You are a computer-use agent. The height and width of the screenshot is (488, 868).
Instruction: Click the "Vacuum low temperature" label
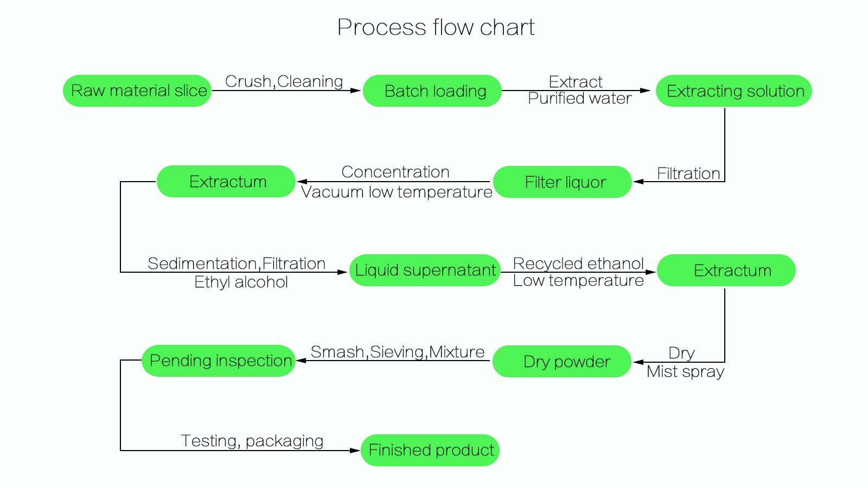[x=397, y=192]
